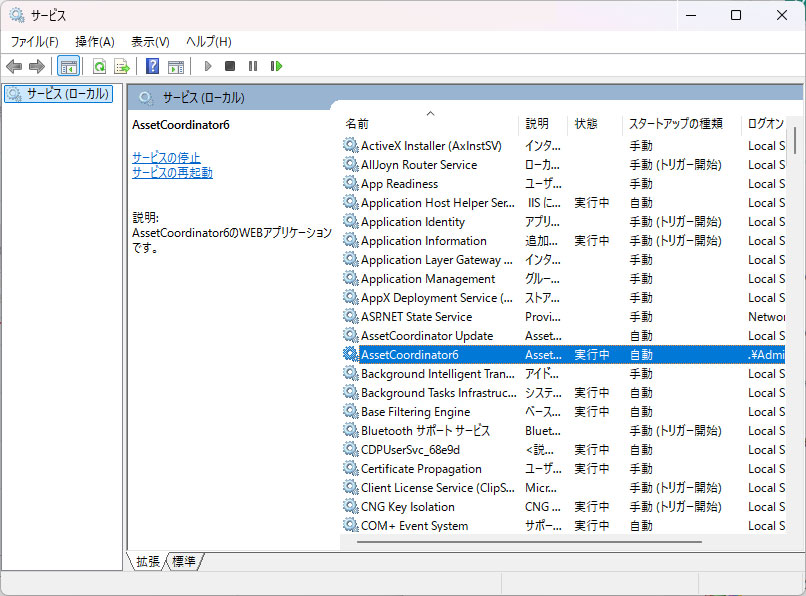Click the blue Help question mark icon

[152, 66]
